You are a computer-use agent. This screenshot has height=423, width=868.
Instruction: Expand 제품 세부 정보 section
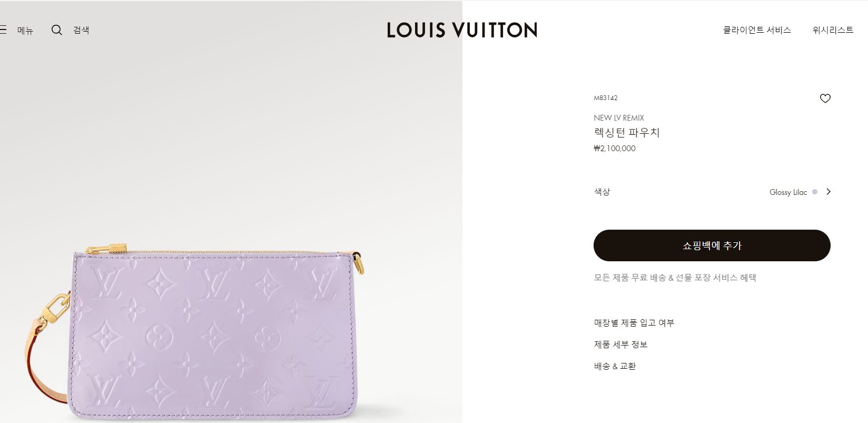pos(620,345)
